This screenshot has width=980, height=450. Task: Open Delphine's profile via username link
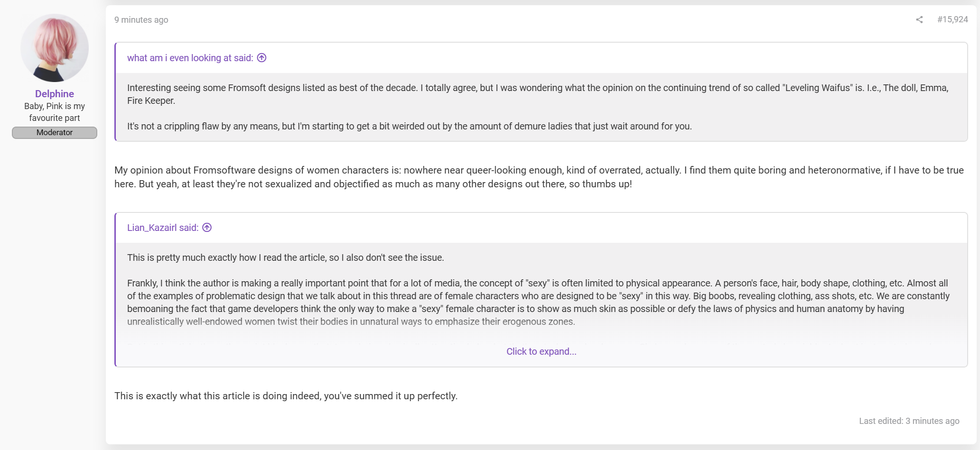55,94
